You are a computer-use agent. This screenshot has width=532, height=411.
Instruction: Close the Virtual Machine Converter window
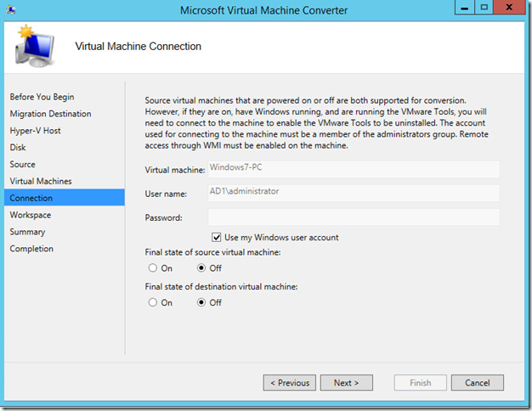509,8
